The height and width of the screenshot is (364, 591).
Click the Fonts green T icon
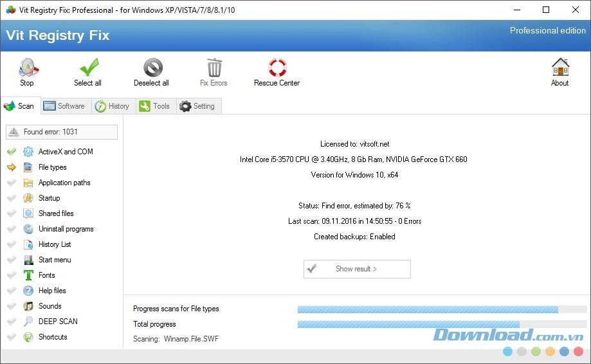point(28,275)
